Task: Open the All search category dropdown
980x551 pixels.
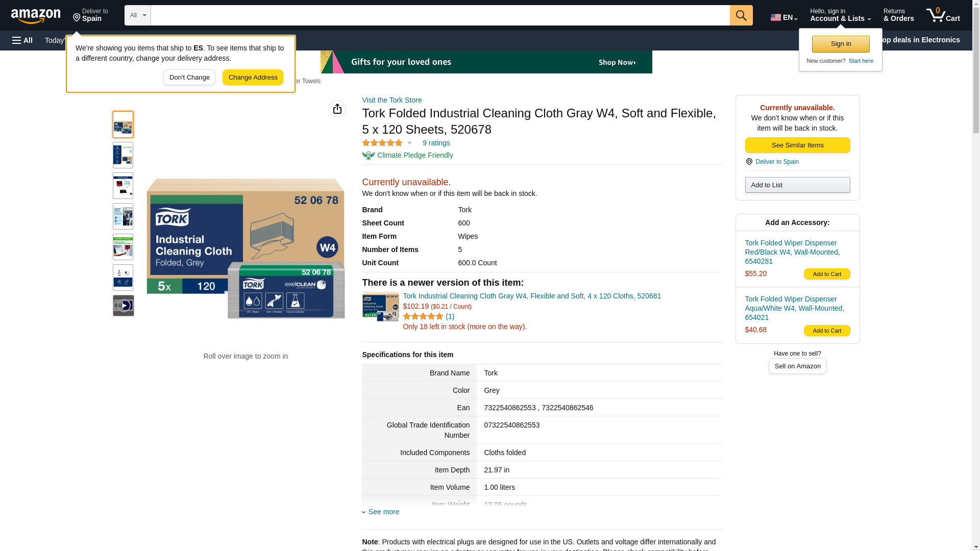Action: click(137, 15)
